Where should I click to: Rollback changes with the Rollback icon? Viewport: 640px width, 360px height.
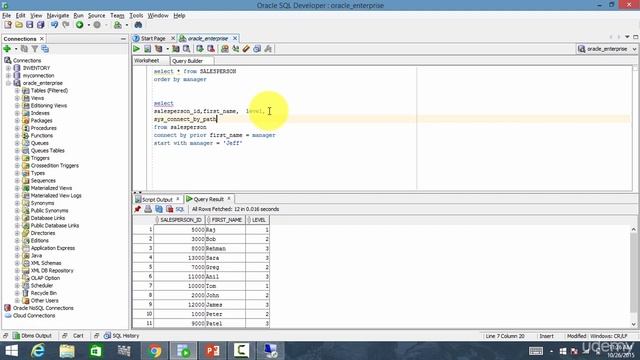tap(211, 49)
